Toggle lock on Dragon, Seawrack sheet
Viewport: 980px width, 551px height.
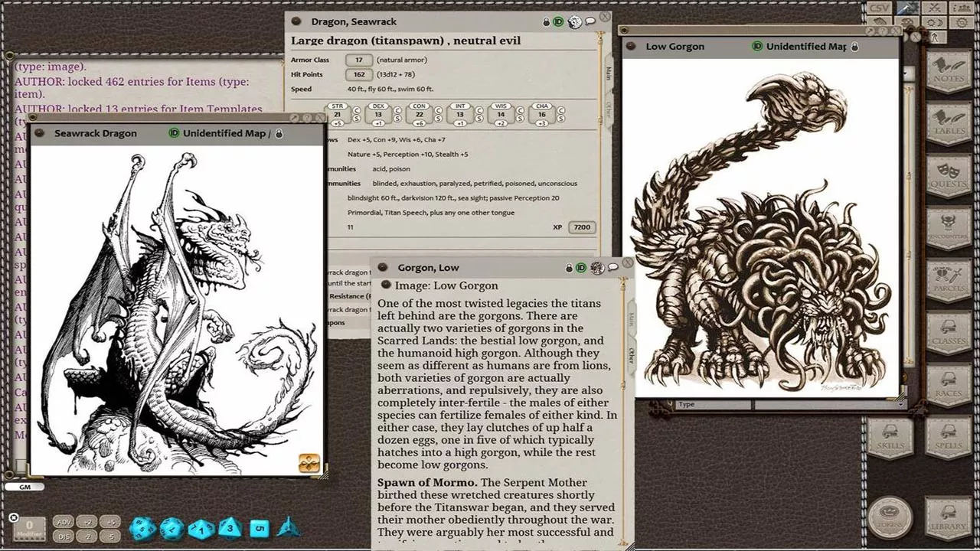pos(547,22)
